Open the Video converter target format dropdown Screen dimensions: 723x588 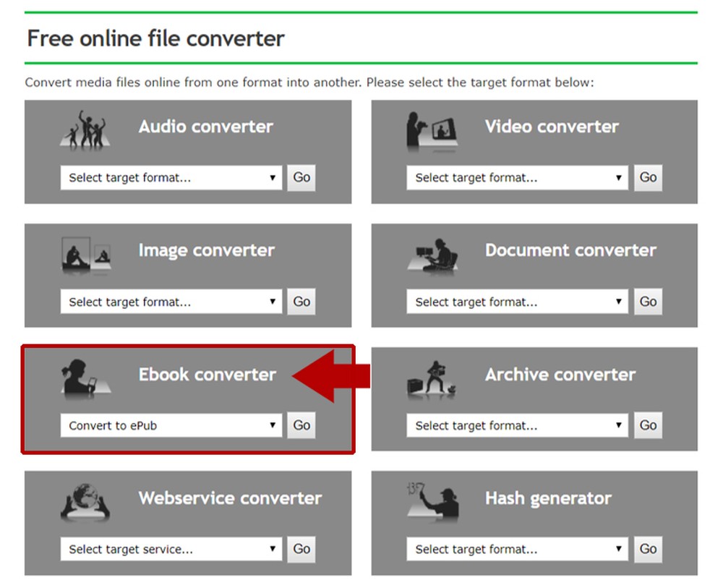point(517,177)
